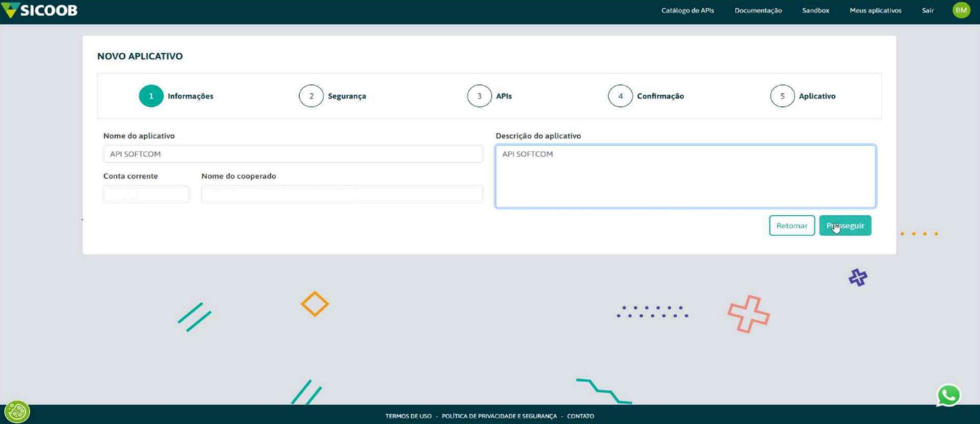Open the BM user avatar menu

[961, 10]
